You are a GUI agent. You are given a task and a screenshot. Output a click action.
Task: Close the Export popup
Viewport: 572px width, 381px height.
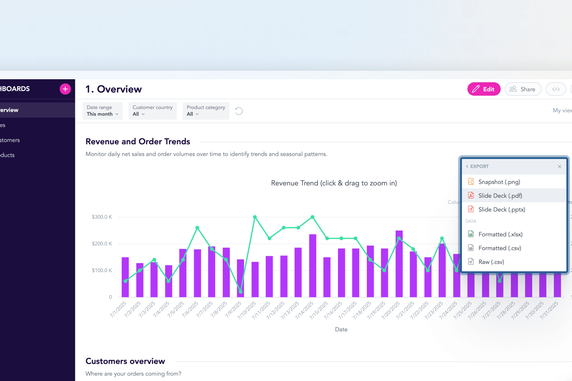coord(560,166)
